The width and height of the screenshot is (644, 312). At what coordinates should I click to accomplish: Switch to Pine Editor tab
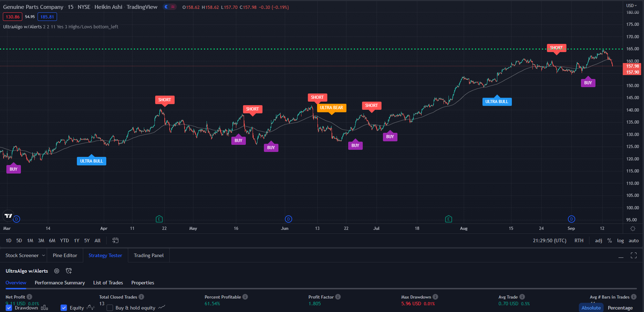tap(65, 256)
